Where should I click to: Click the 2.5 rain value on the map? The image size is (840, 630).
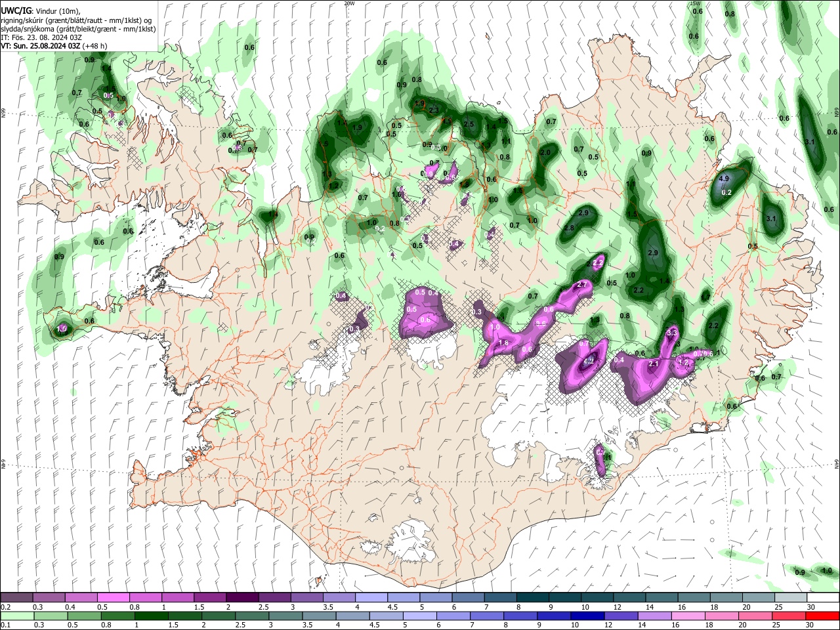[469, 124]
